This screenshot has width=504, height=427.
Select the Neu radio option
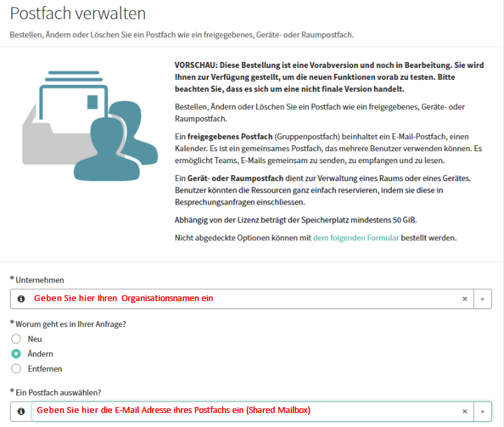[17, 339]
